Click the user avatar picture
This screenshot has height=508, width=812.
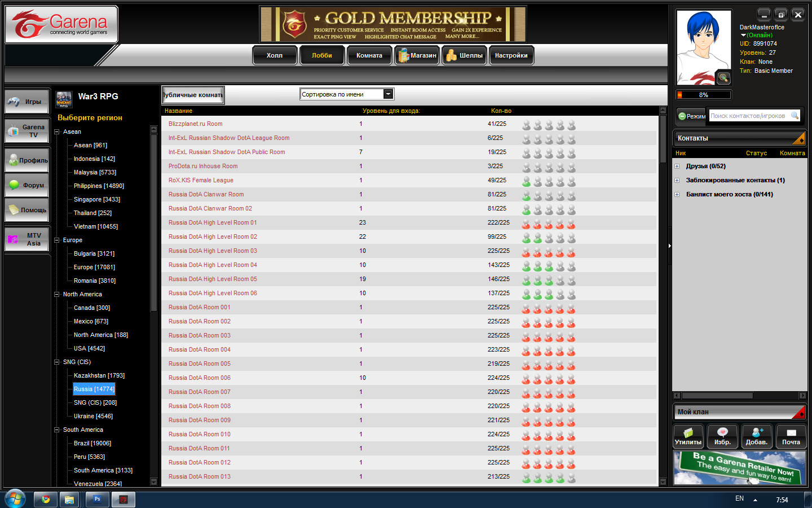click(704, 47)
